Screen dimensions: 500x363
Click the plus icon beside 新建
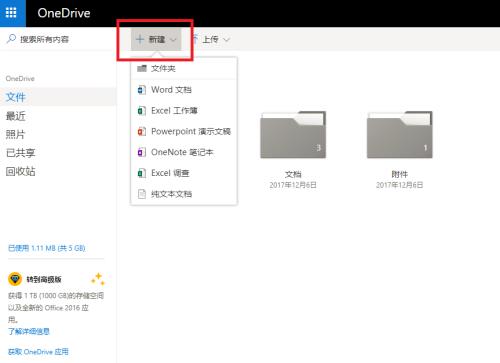point(140,39)
